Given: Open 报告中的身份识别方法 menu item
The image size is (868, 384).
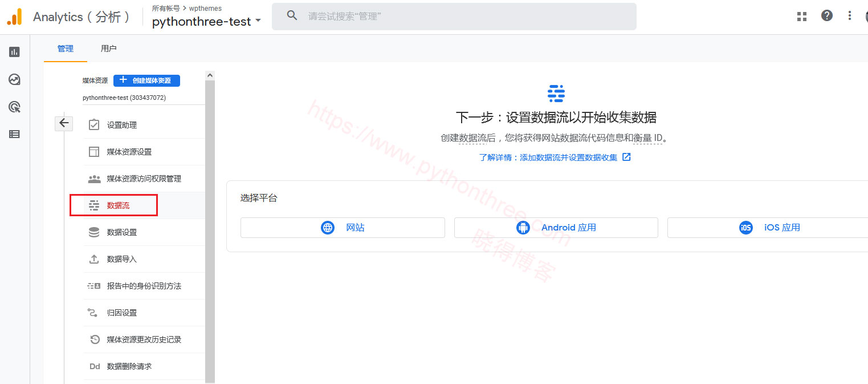Looking at the screenshot, I should [144, 286].
